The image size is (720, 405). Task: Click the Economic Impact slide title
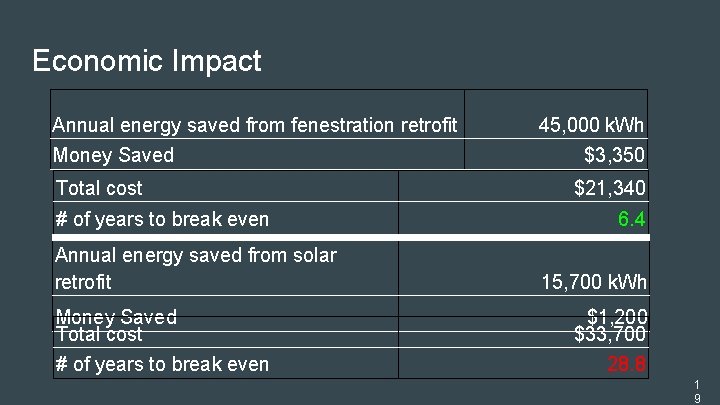point(146,61)
